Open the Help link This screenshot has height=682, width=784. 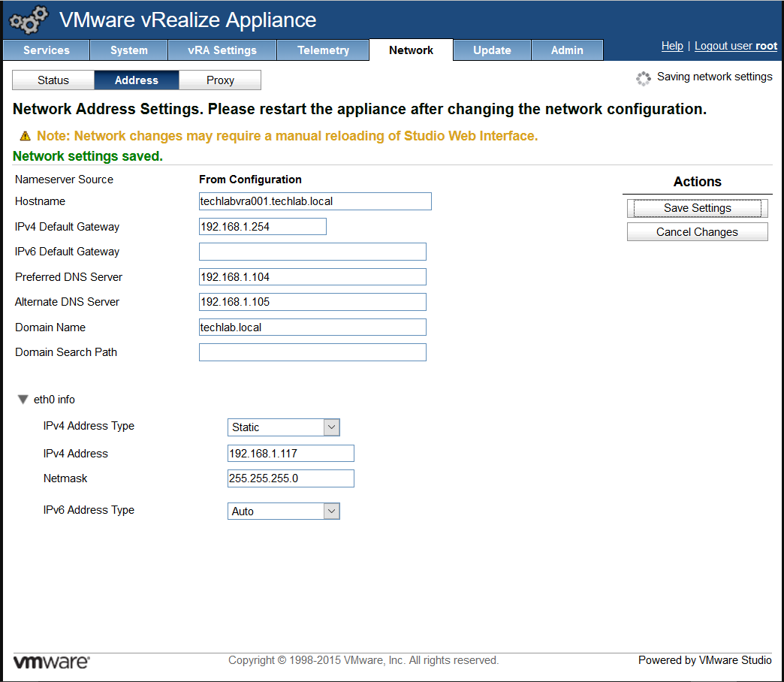672,46
